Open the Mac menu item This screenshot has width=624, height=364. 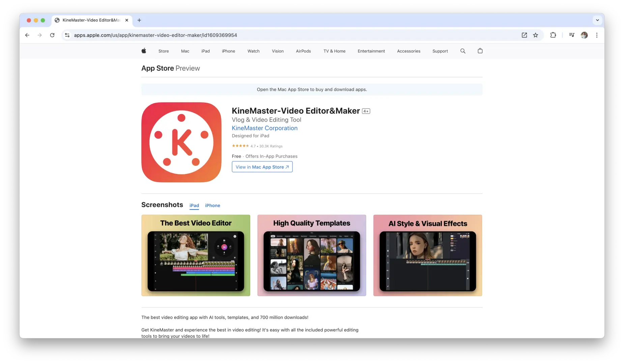(185, 51)
